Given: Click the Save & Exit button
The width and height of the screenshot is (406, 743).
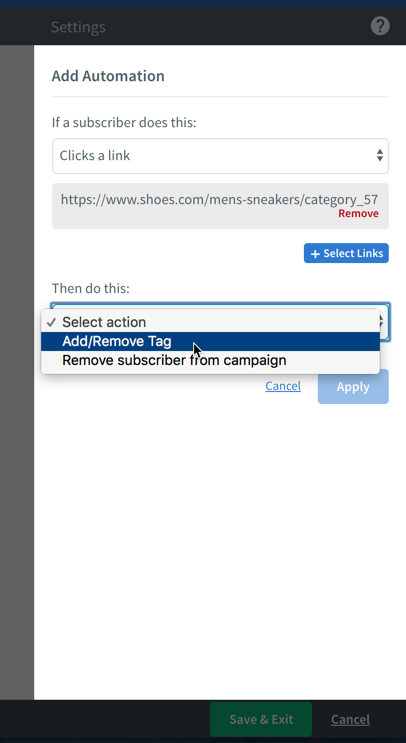Looking at the screenshot, I should (x=261, y=719).
